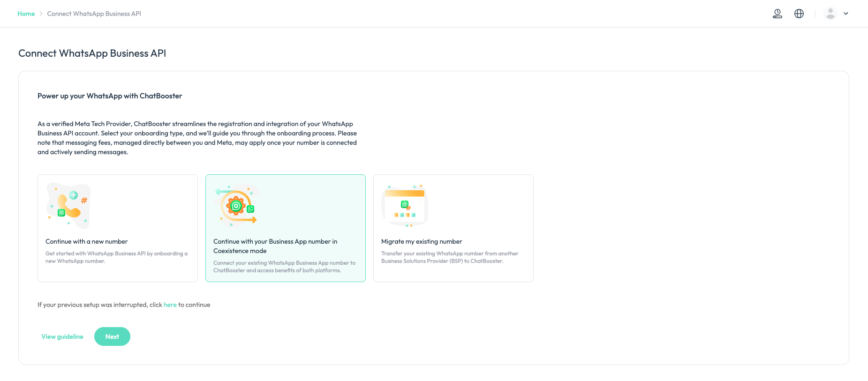
Task: Open the support agent icon in header
Action: [777, 14]
